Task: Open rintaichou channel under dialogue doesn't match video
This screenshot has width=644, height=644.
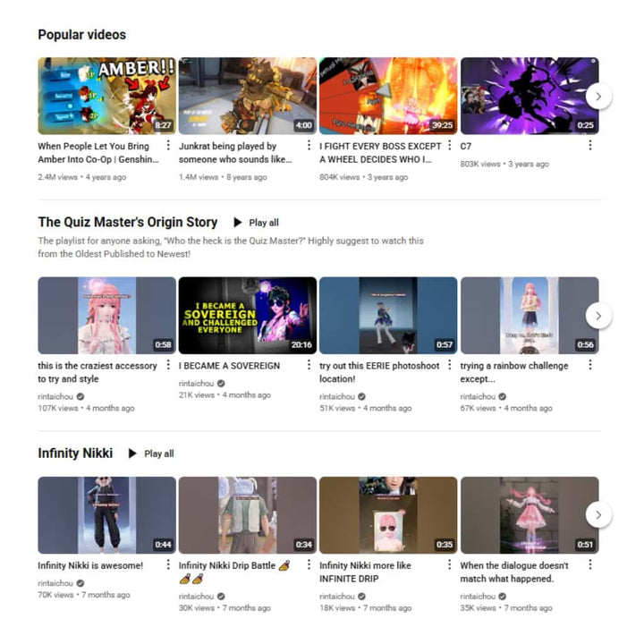Action: (x=478, y=596)
